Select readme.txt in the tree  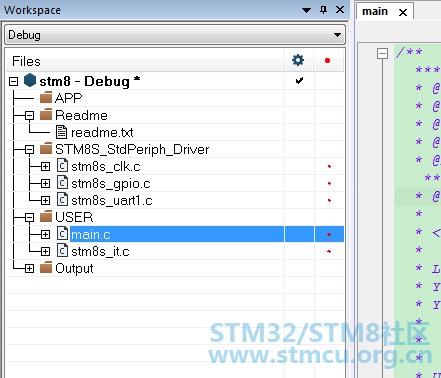pos(102,133)
